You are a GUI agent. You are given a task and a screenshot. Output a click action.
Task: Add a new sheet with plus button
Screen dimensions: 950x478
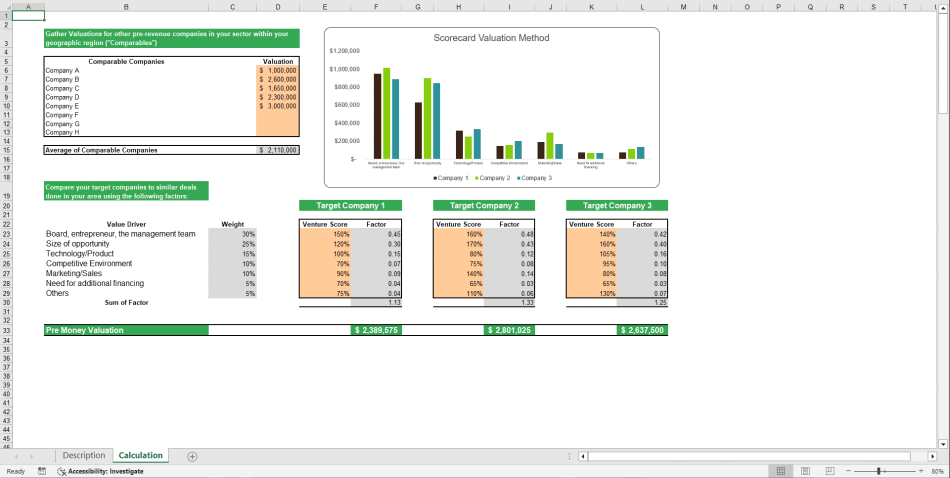click(x=192, y=456)
